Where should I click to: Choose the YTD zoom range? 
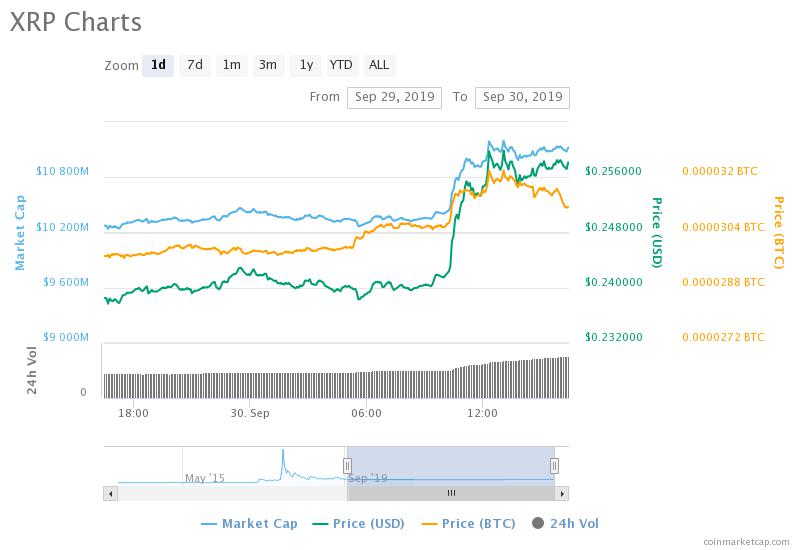click(x=341, y=65)
